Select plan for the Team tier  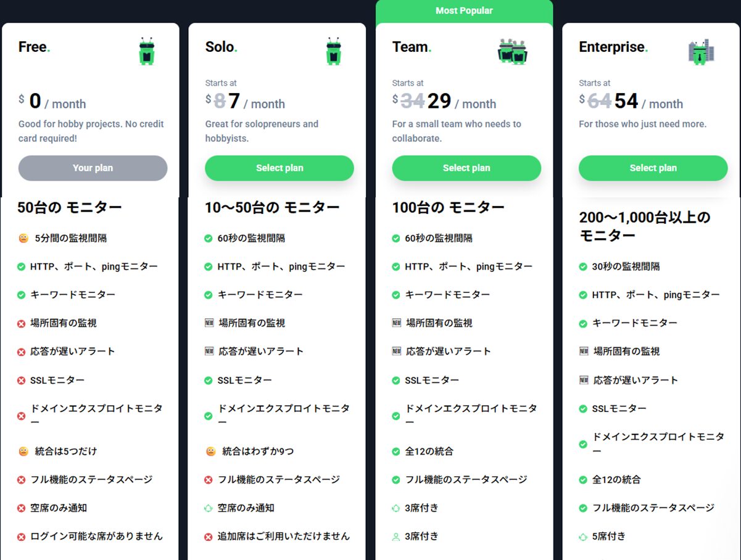[x=466, y=168]
